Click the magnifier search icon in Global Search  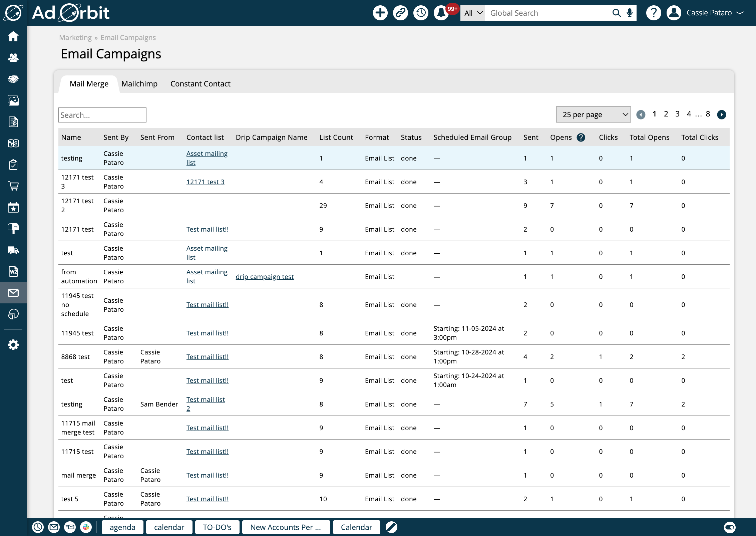[617, 13]
